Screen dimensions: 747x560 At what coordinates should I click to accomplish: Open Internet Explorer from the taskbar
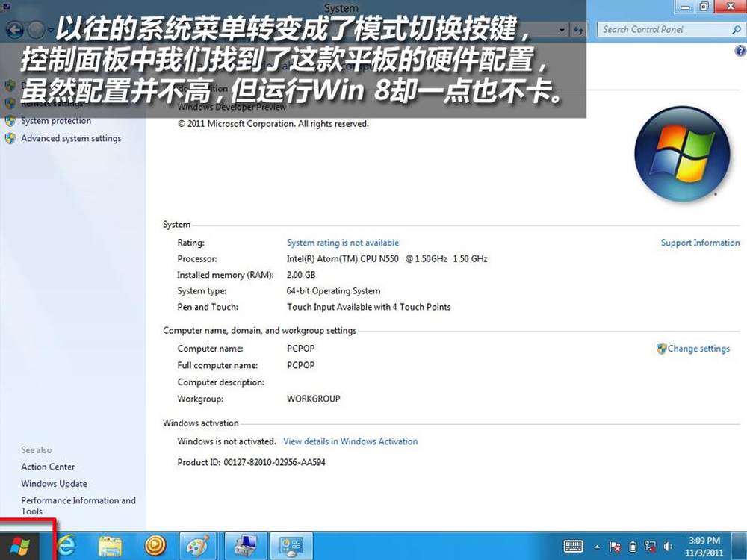click(x=67, y=546)
